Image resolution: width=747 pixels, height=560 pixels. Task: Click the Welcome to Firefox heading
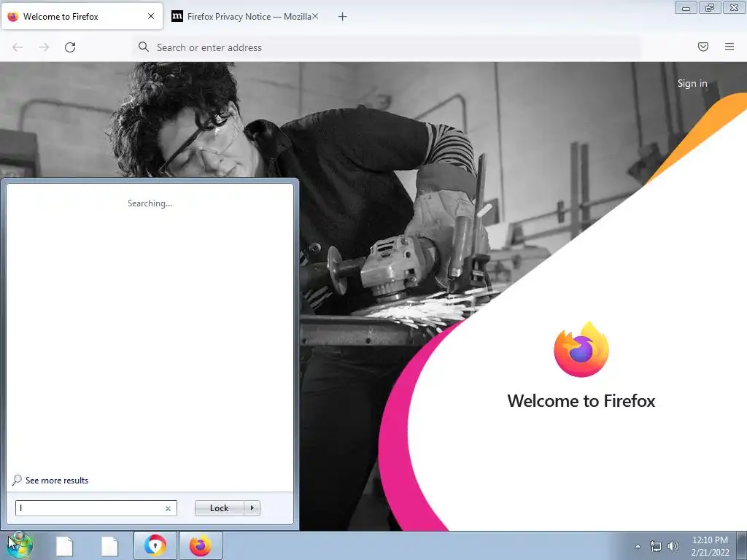581,401
